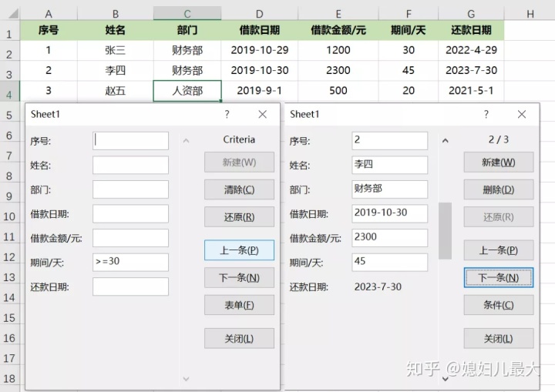Click the empty 借款日期 criteria field
The height and width of the screenshot is (392, 555).
coord(130,213)
